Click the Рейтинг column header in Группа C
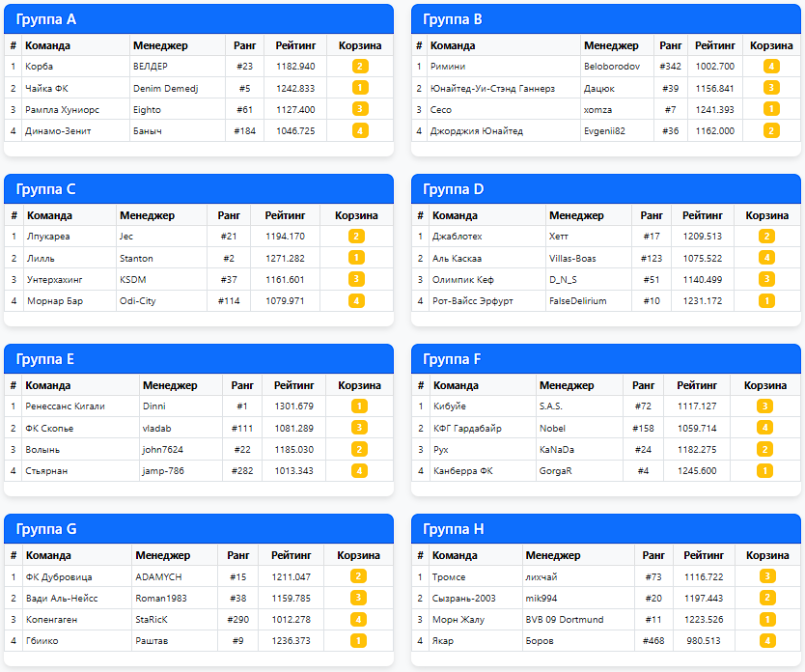 285,215
